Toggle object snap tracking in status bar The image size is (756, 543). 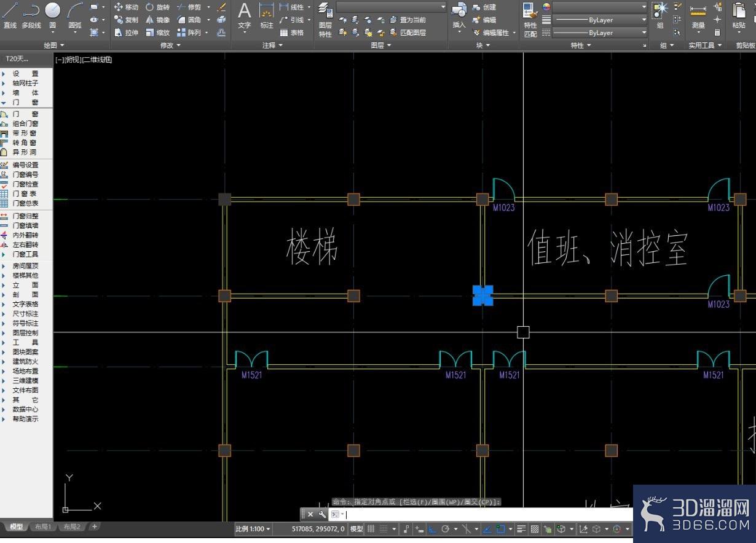[x=487, y=529]
